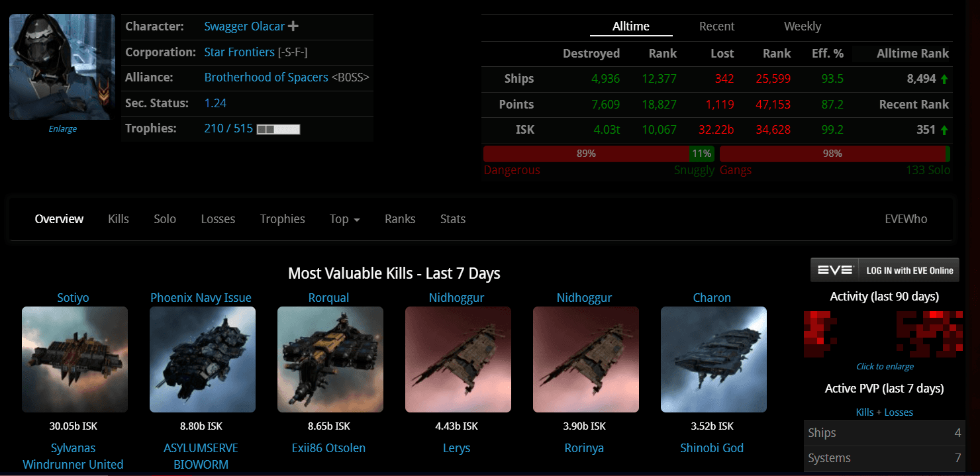
Task: Click the Click to enlarge link
Action: click(885, 366)
